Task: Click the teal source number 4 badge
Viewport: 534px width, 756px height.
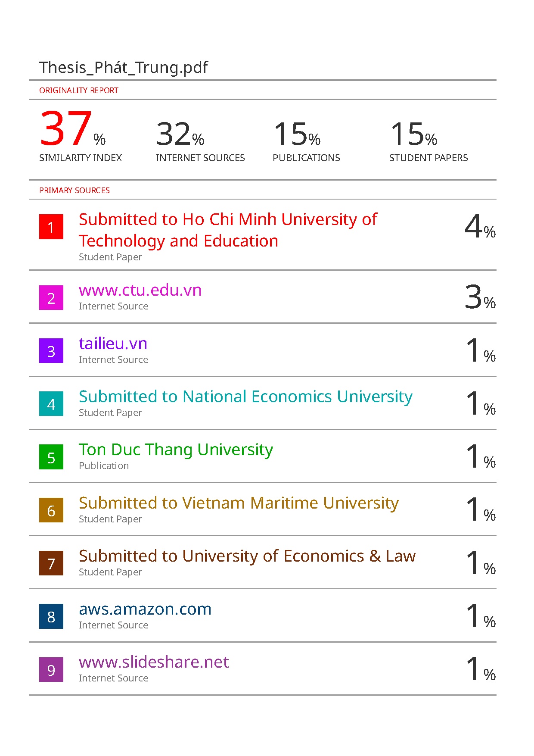Action: pos(51,404)
